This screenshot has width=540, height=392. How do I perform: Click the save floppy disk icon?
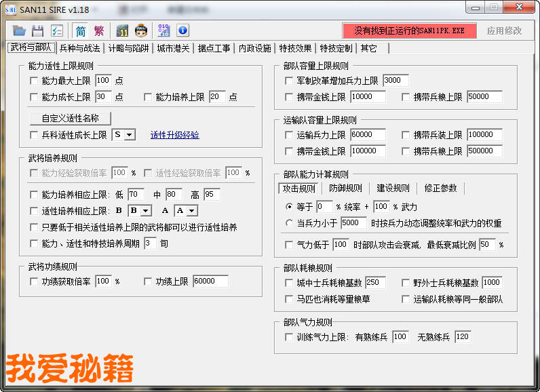click(x=38, y=31)
